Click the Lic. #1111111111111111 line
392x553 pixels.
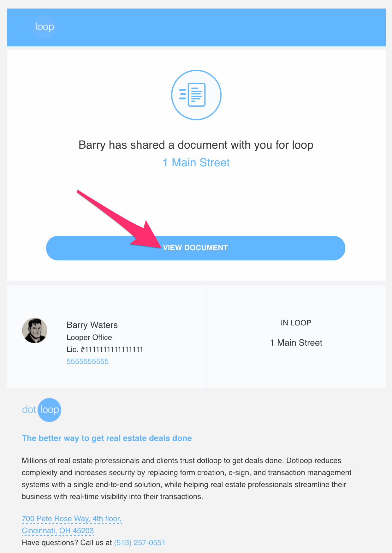[105, 349]
